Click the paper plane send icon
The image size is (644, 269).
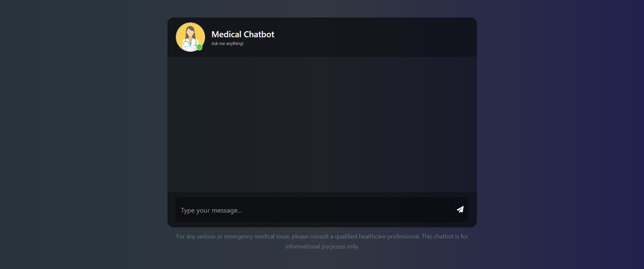[x=460, y=210]
